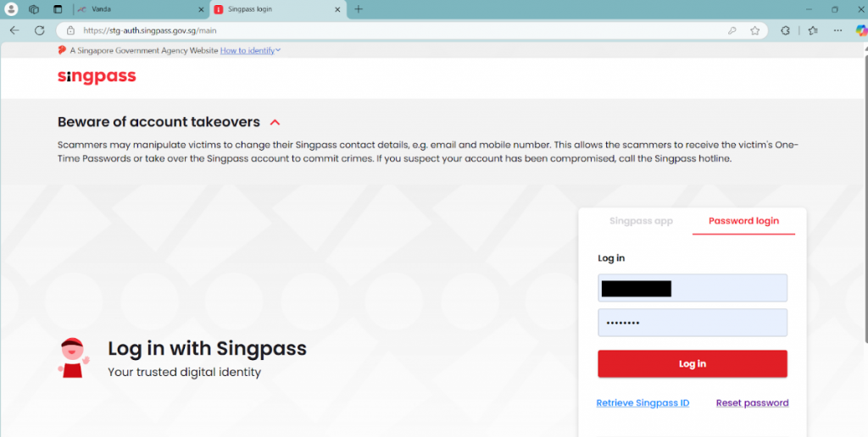Open a new browser tab

pos(359,9)
